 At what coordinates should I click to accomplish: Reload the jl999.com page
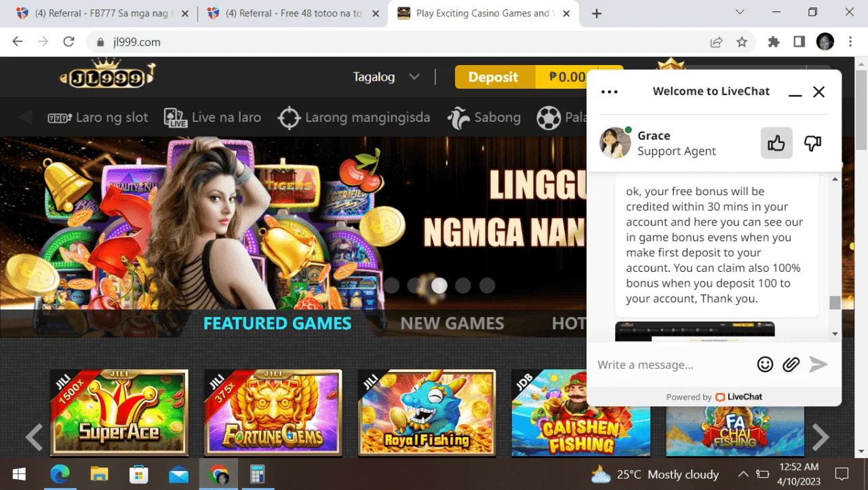pos(68,42)
